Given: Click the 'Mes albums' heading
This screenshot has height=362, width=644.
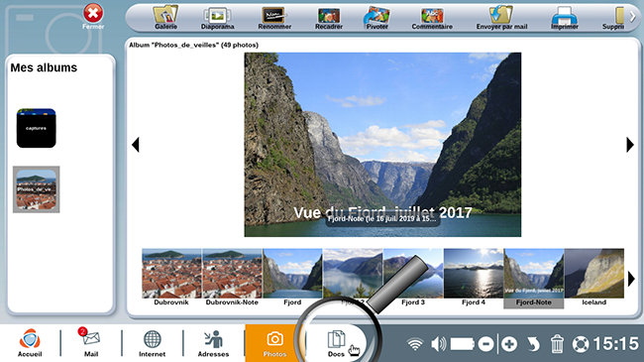Looking at the screenshot, I should 44,67.
